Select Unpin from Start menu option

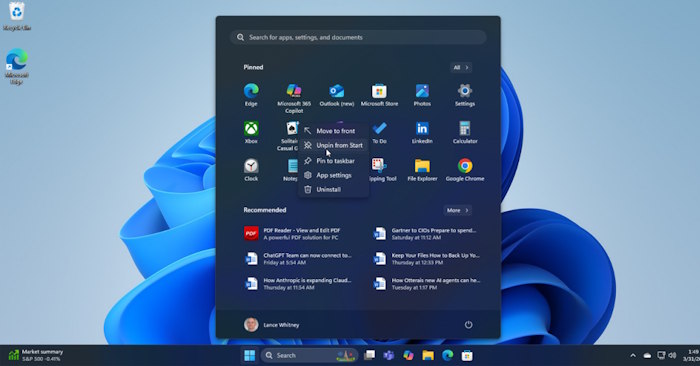click(333, 145)
